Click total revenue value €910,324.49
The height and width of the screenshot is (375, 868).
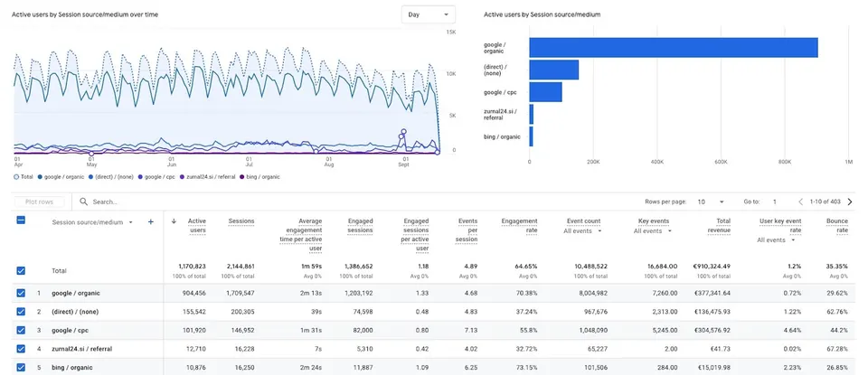point(710,267)
